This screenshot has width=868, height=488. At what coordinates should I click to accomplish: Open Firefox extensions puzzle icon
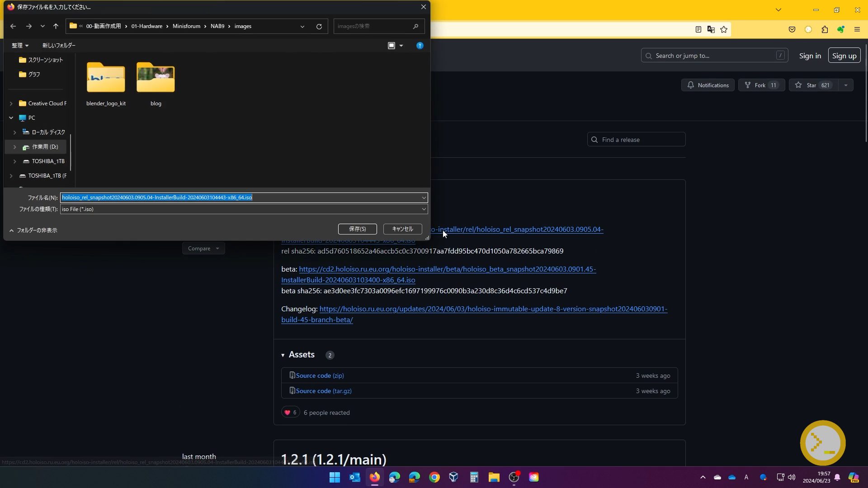825,29
